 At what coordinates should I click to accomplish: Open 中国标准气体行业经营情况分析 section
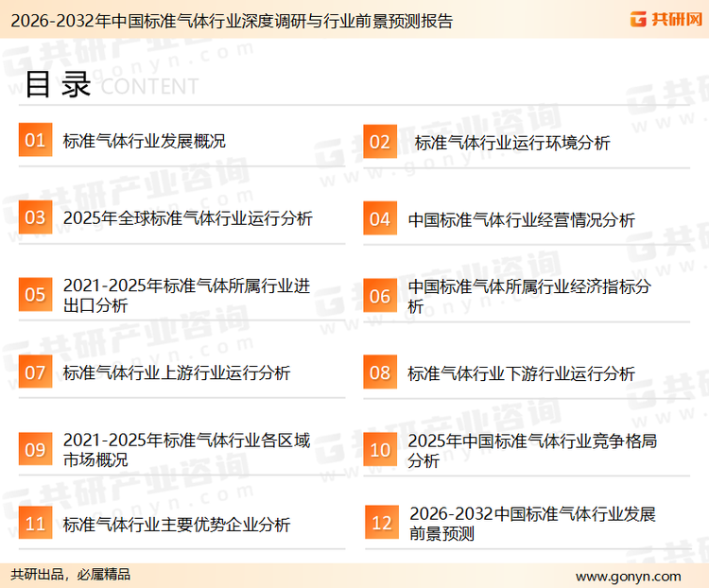[521, 220]
